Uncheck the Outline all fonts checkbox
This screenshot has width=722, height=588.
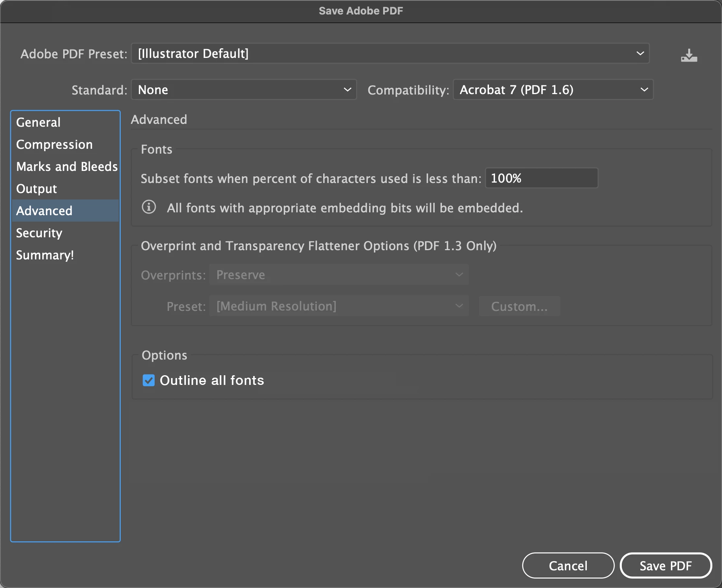pos(149,380)
